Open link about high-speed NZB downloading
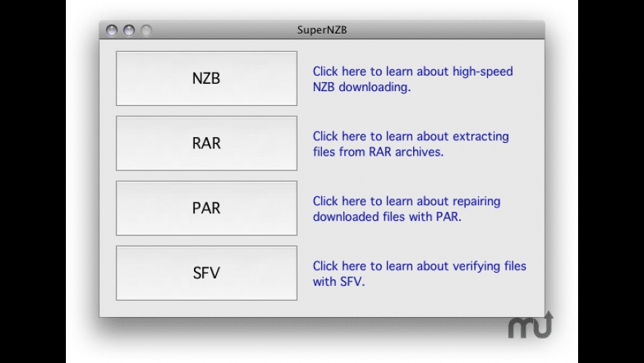644x363 pixels. (412, 72)
